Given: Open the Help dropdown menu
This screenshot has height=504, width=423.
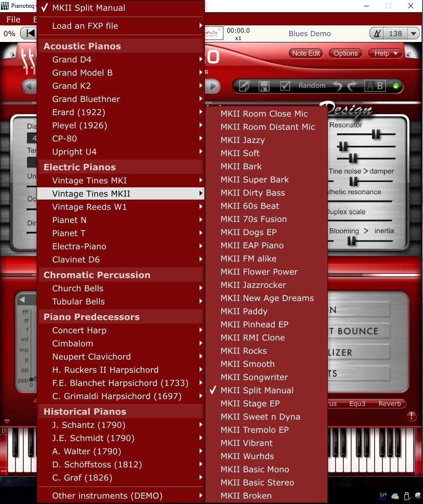Looking at the screenshot, I should click(385, 53).
